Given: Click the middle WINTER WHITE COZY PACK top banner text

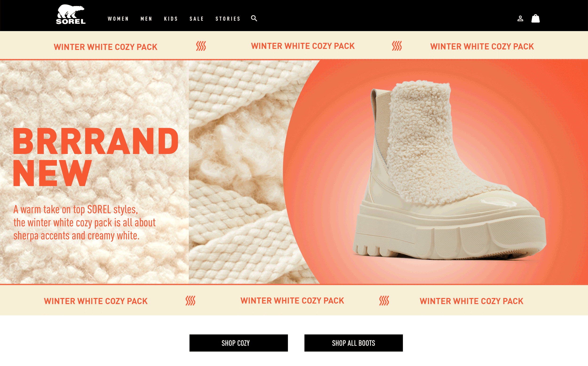Looking at the screenshot, I should pos(303,46).
